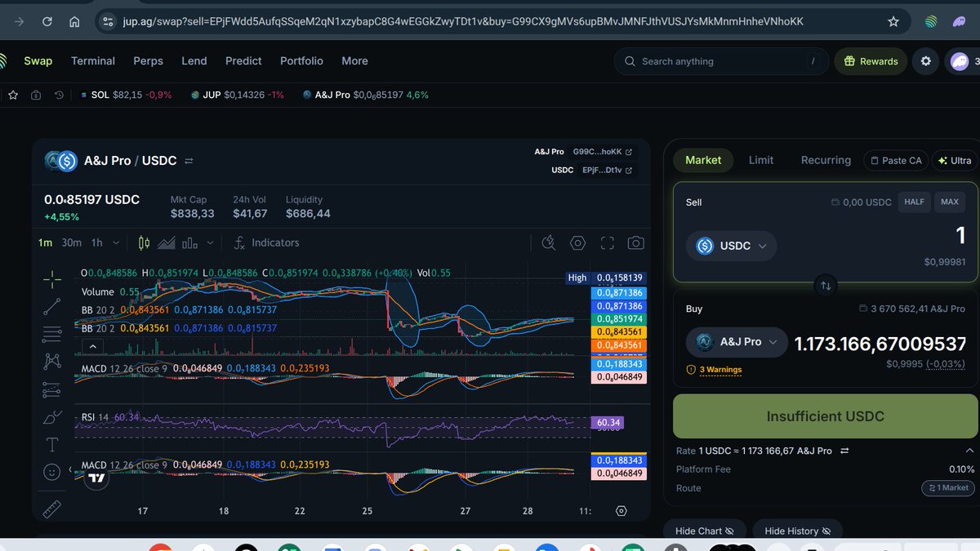Screen dimensions: 980x551
Task: Choose area chart style
Action: [167, 242]
